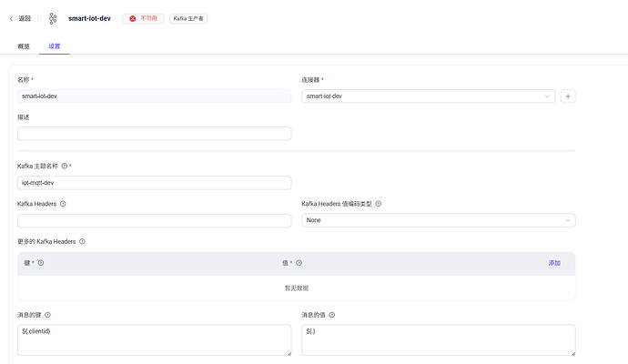Click help icon beside 更多的 Kafka Headers
This screenshot has width=628, height=364.
point(83,241)
